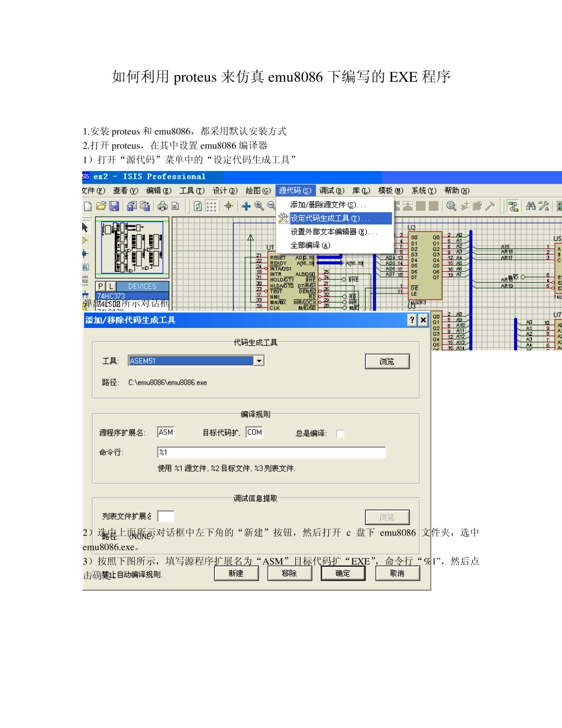Click the 源代码 menu
The height and width of the screenshot is (728, 562).
pos(295,191)
